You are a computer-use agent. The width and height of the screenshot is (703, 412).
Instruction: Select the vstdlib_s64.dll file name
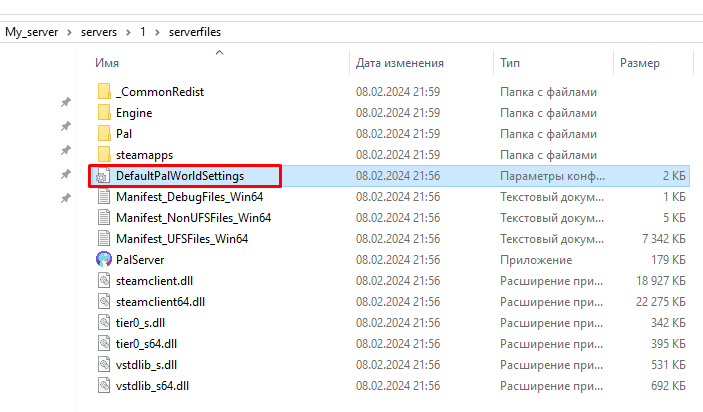pyautogui.click(x=152, y=386)
